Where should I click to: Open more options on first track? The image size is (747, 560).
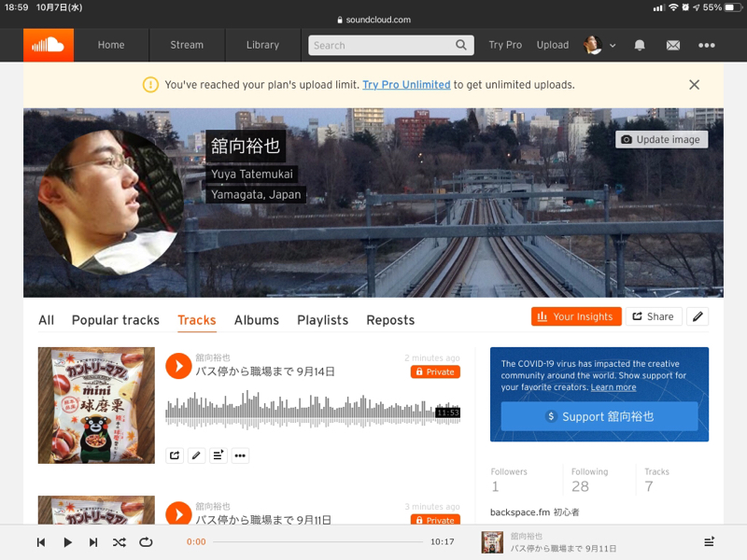pos(240,455)
